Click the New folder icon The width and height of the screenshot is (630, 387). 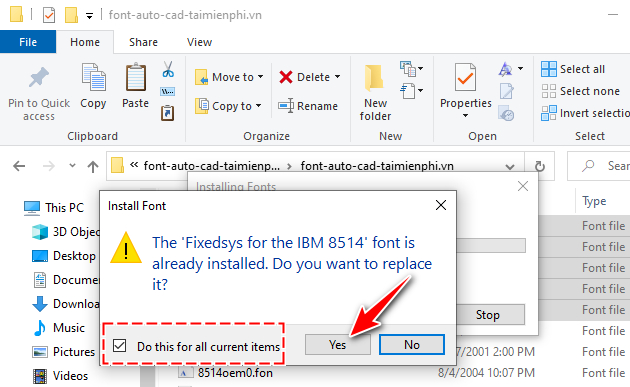pyautogui.click(x=374, y=77)
